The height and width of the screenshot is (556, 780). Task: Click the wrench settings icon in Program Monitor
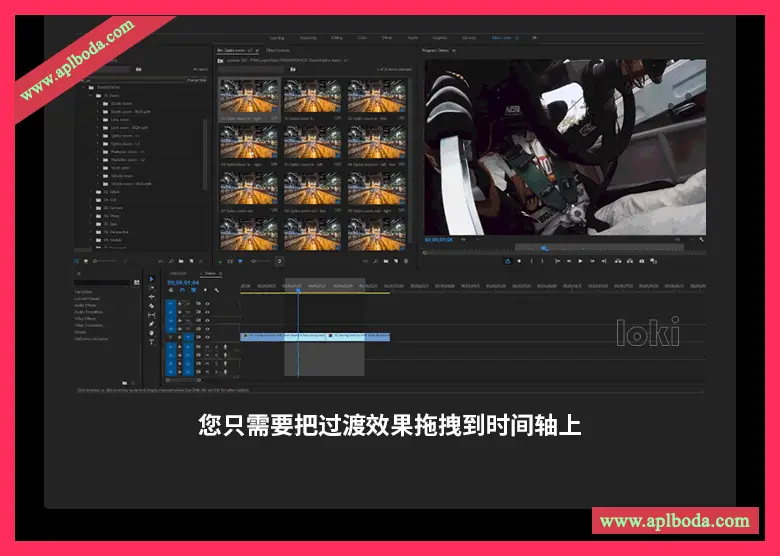click(x=701, y=240)
